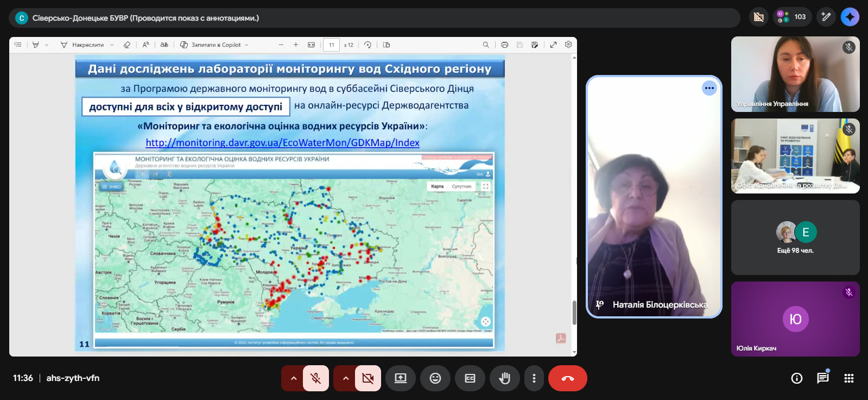Image resolution: width=868 pixels, height=400 pixels.
Task: Print the shared PDF document
Action: point(504,45)
